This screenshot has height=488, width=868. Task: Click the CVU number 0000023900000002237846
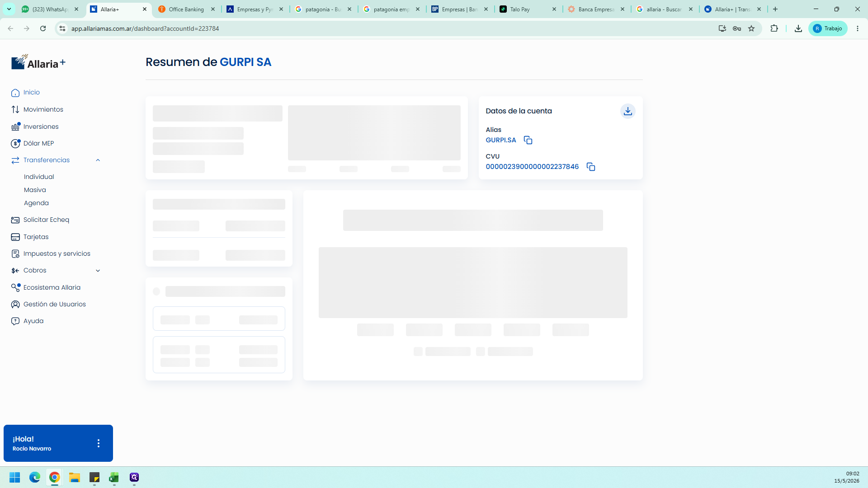(532, 167)
